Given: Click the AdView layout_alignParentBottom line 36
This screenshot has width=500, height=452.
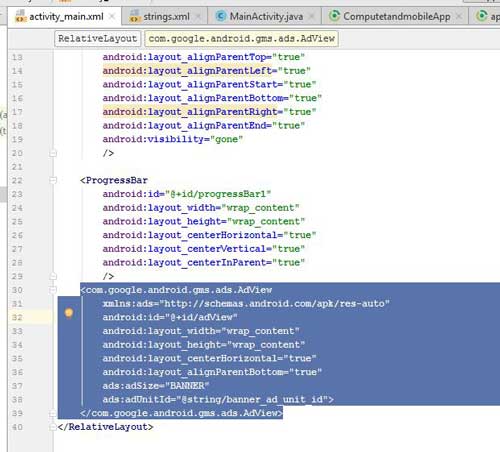Looking at the screenshot, I should 212,372.
